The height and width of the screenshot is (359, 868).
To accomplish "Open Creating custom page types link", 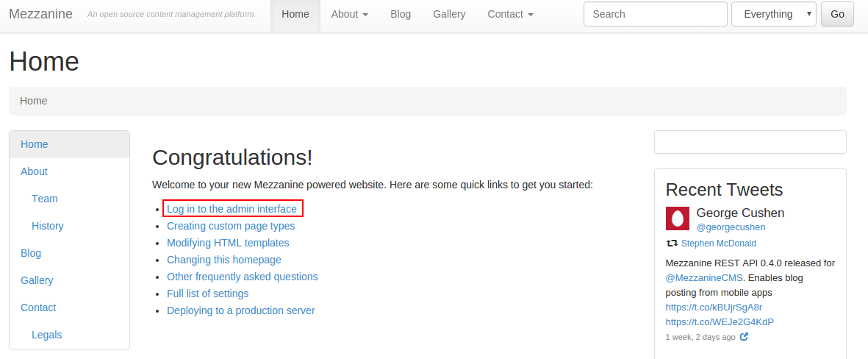I will coord(231,226).
